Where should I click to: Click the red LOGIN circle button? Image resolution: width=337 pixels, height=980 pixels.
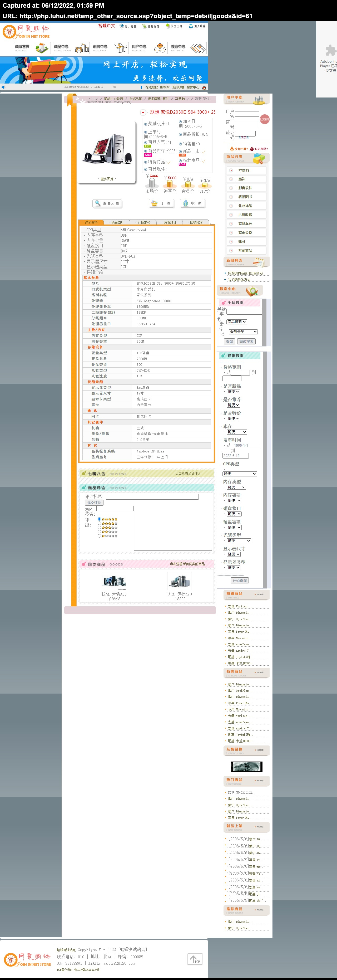point(264,119)
